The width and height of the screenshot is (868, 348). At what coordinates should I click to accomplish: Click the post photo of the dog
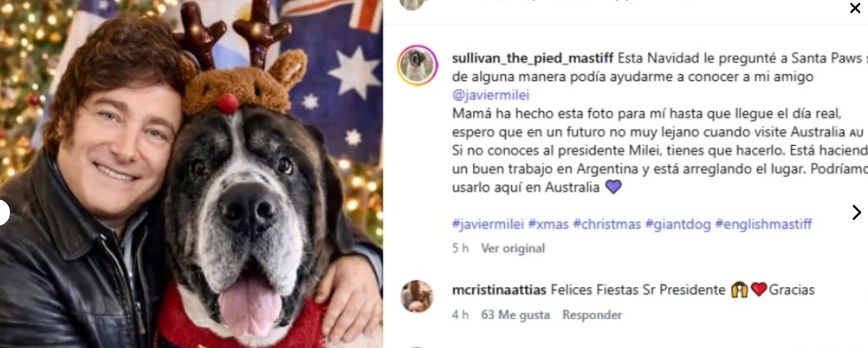(191, 174)
